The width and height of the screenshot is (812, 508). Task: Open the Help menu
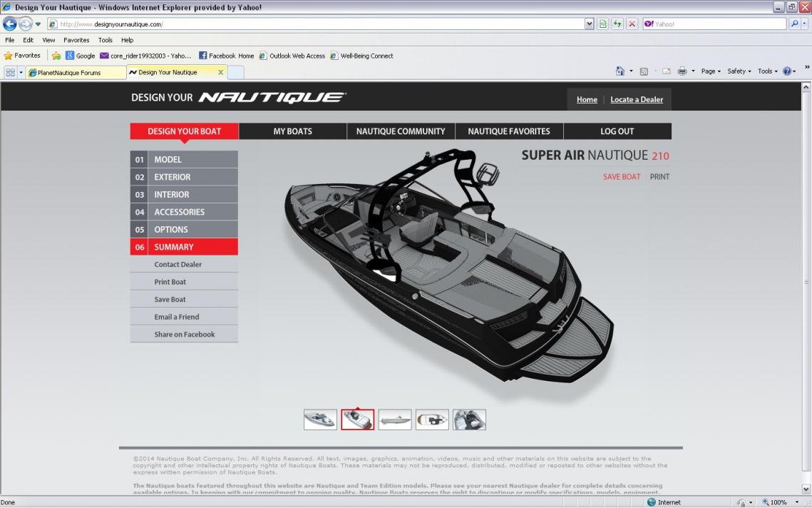[x=128, y=40]
